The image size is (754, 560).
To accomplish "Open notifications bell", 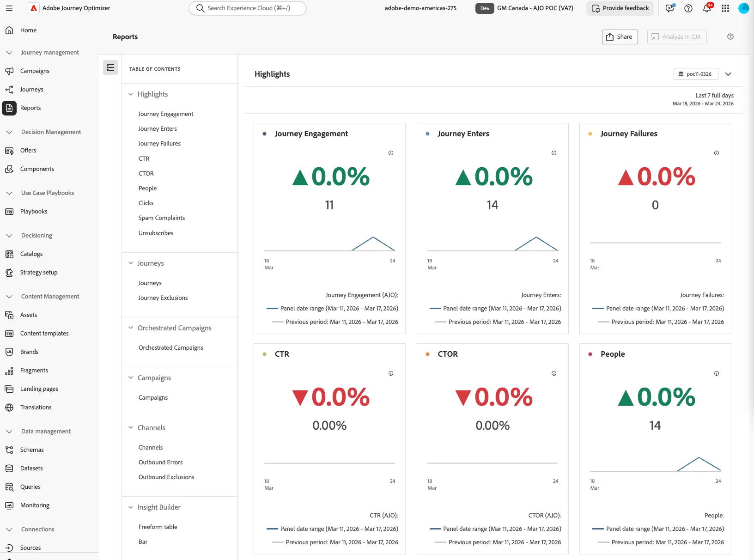I will 707,8.
